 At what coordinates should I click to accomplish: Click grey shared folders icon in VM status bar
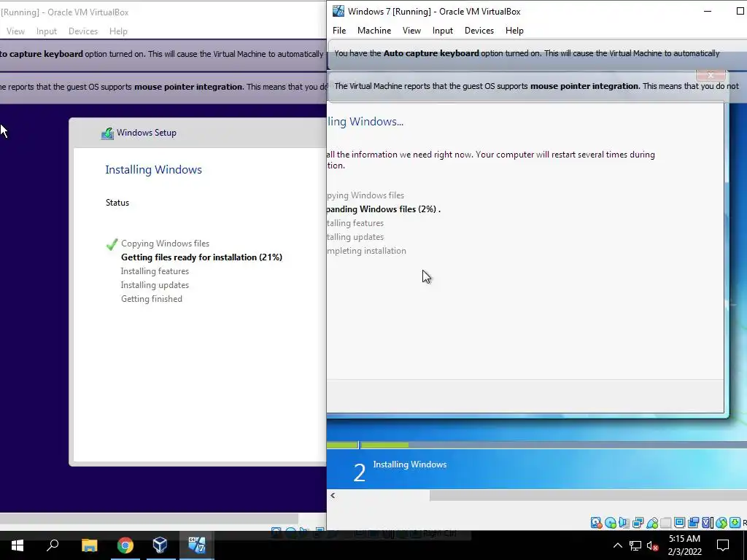click(x=665, y=523)
